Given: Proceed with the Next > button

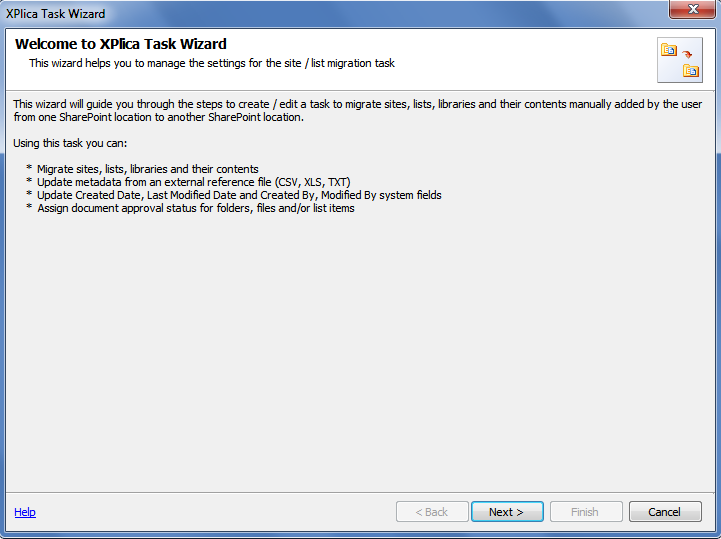Looking at the screenshot, I should coord(507,511).
